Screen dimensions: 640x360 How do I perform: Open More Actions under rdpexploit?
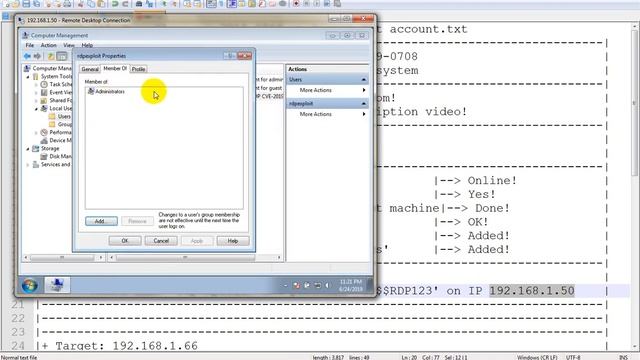tap(327, 114)
